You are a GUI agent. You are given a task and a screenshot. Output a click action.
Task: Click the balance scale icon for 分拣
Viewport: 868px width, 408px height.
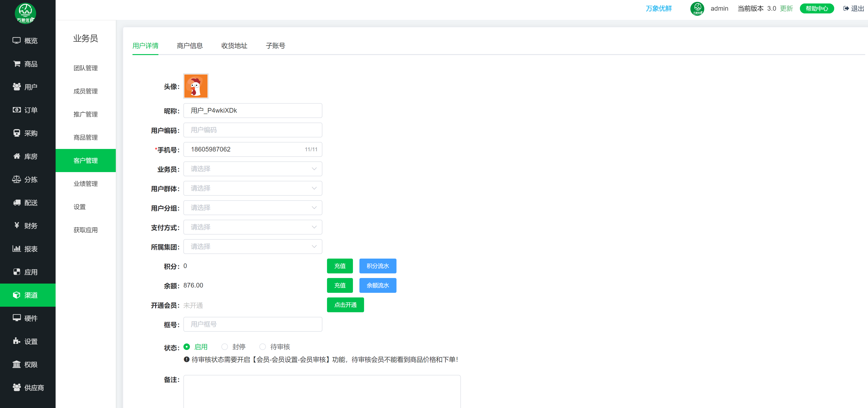coord(16,179)
